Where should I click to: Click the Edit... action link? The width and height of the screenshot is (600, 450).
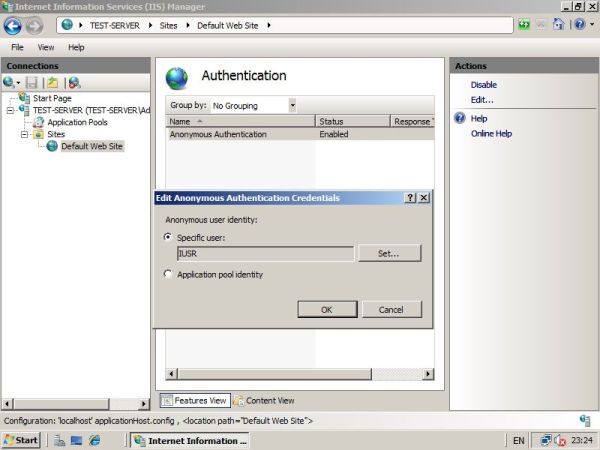(x=482, y=99)
